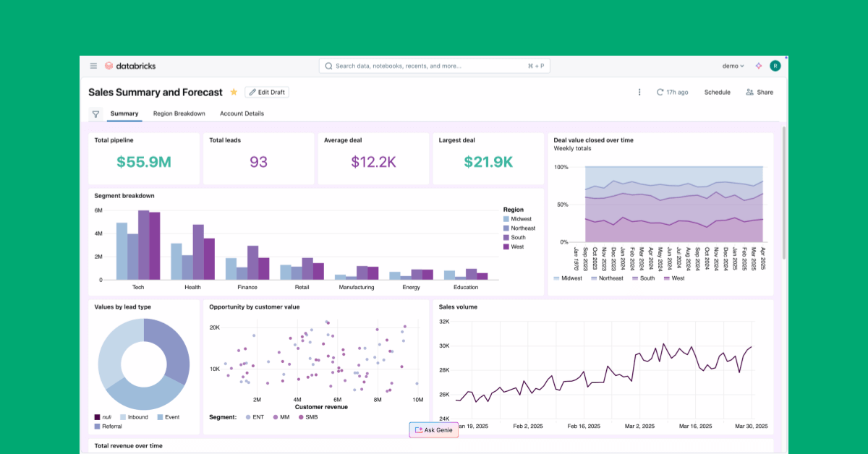Unfavorite the dashboard using the star icon
Screen dimensions: 868x454
(x=234, y=93)
